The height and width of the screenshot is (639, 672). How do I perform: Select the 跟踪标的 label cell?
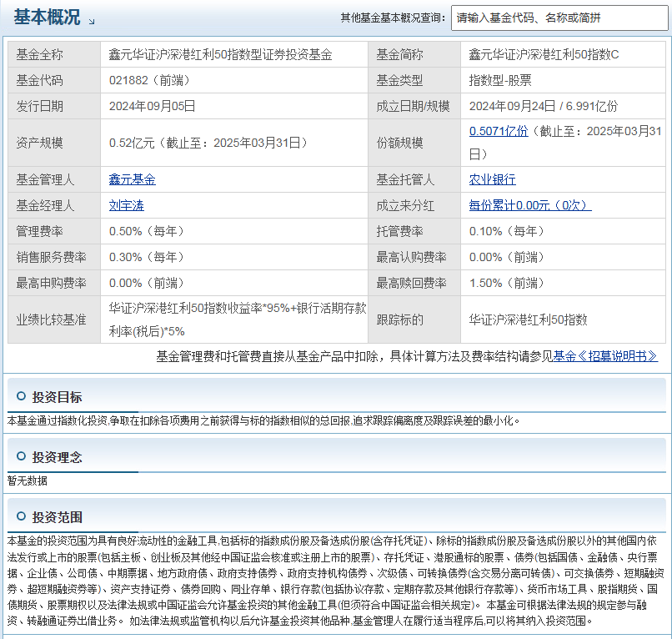tap(414, 319)
